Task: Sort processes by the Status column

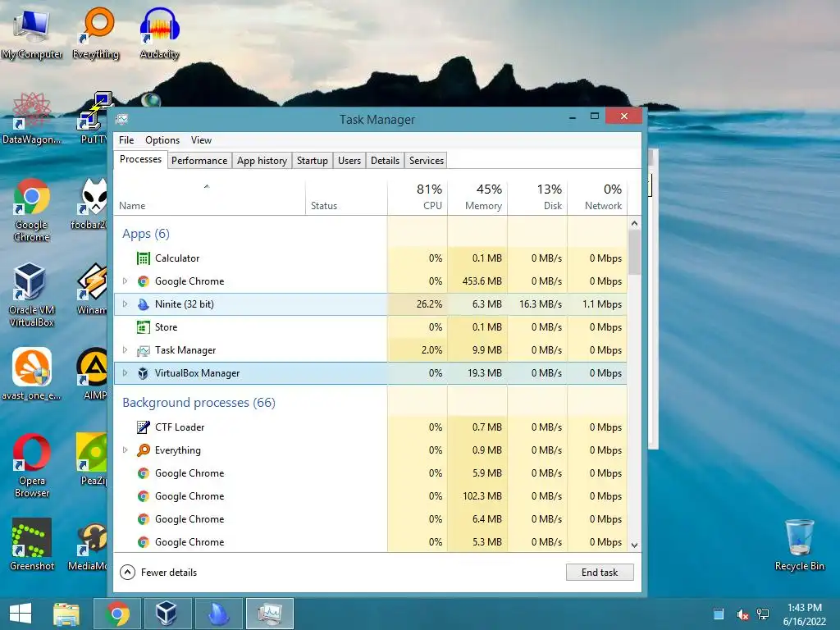Action: pos(346,198)
